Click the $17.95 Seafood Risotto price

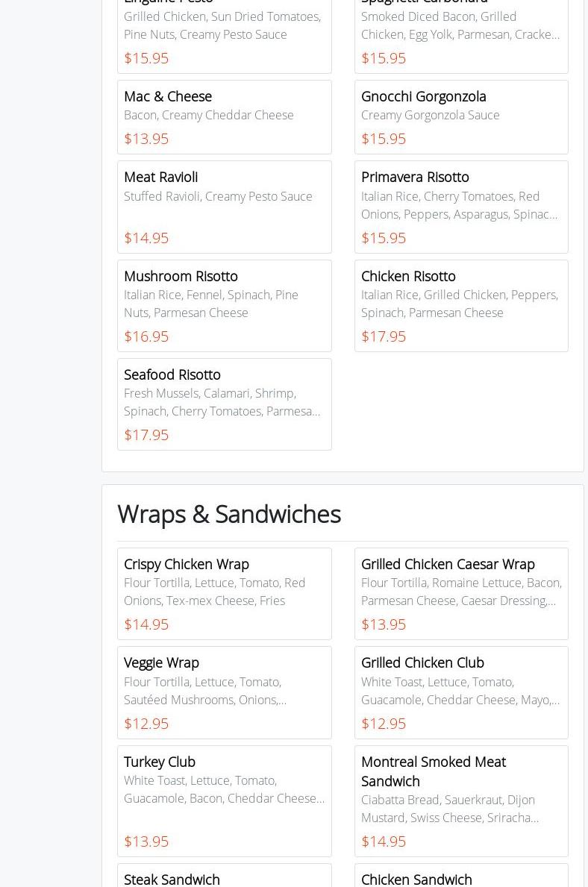click(x=146, y=435)
